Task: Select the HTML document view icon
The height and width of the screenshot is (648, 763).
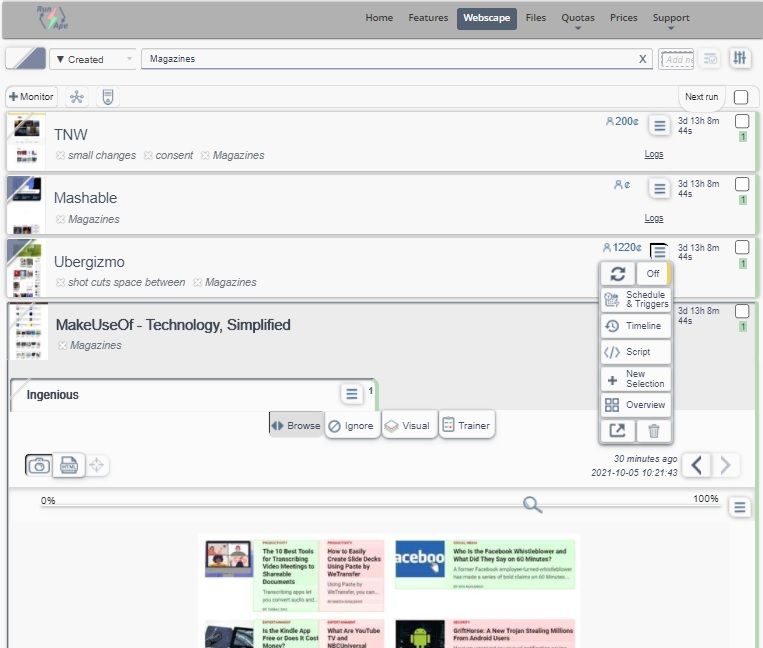Action: [69, 466]
